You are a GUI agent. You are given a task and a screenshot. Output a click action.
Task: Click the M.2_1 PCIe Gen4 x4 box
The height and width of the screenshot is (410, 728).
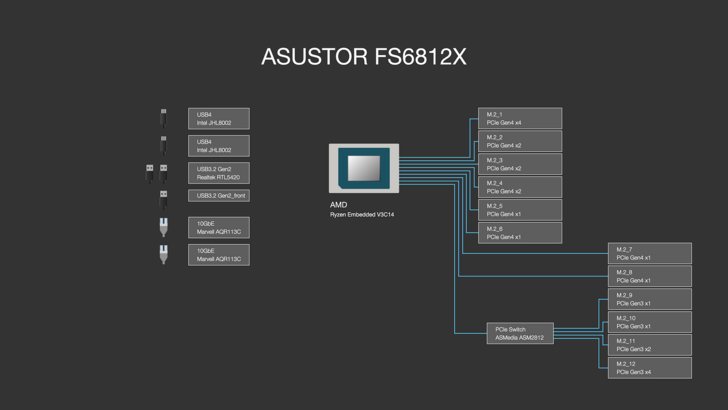[520, 119]
